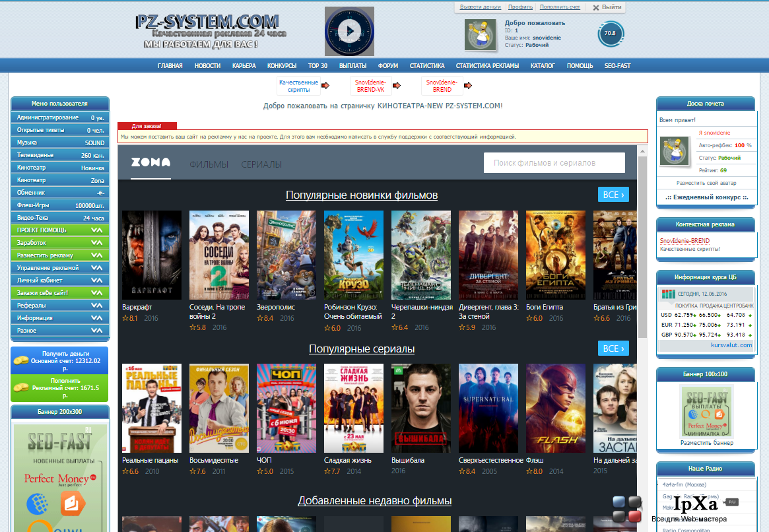The width and height of the screenshot is (769, 532).
Task: Open the Боги Египта poster
Action: point(556,255)
